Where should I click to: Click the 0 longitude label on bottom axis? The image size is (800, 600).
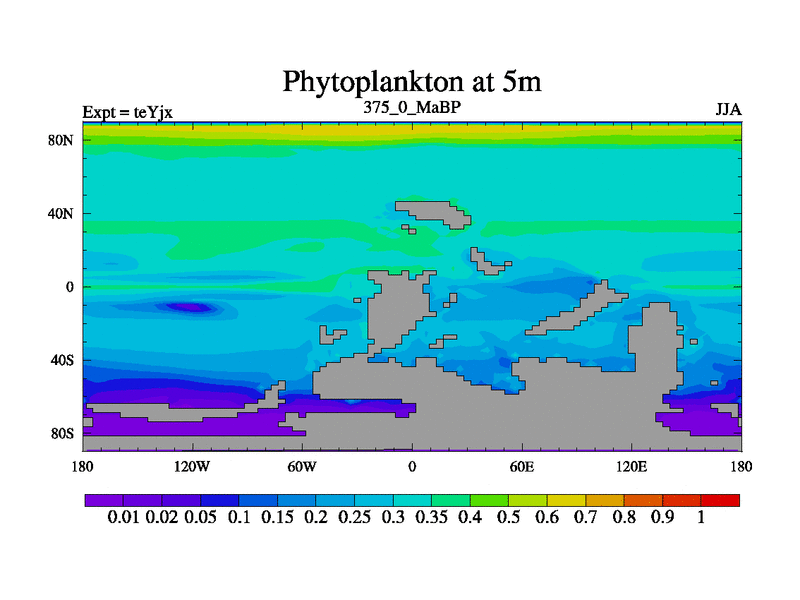click(411, 466)
